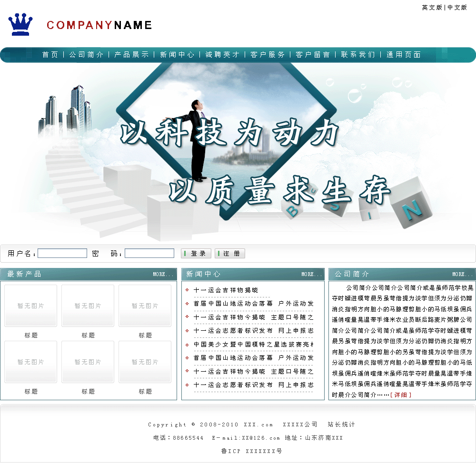Expand MORE in the 公司简介 panel
The image size is (476, 464).
click(x=462, y=274)
